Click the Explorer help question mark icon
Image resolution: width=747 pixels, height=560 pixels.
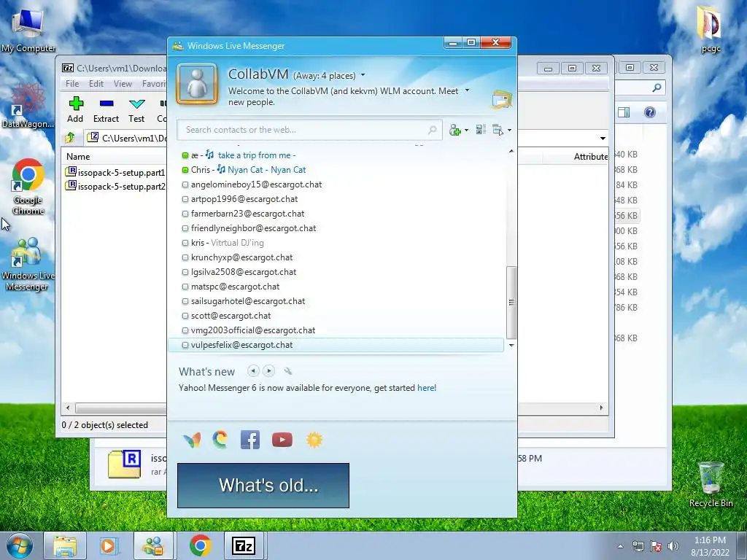coord(650,112)
